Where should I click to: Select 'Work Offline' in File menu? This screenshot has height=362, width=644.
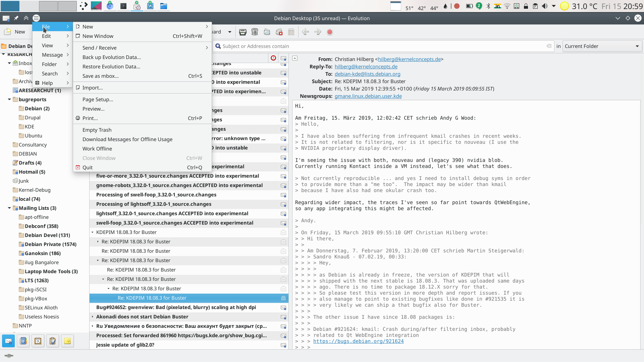tap(142, 149)
